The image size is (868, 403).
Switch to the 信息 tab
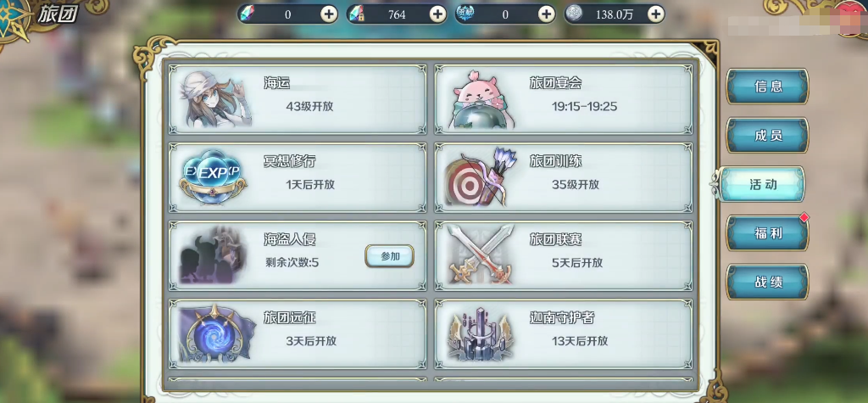(x=768, y=87)
